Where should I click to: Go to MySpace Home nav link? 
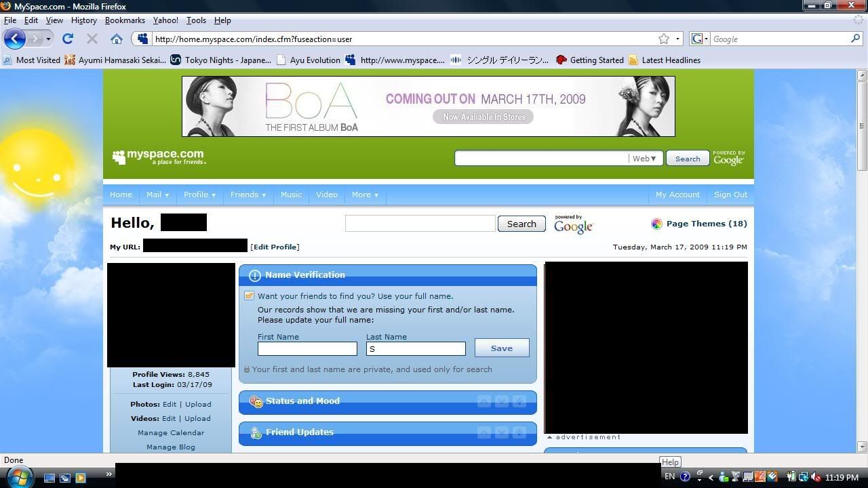121,195
